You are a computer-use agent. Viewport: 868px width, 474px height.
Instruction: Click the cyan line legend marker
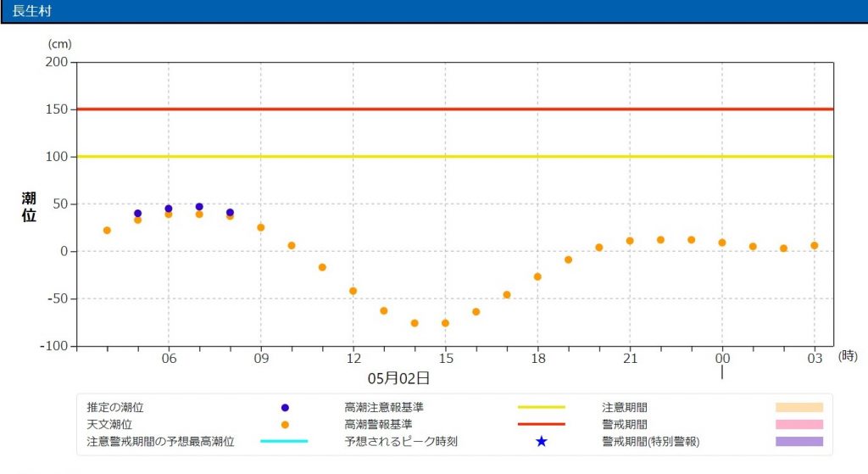(x=284, y=441)
